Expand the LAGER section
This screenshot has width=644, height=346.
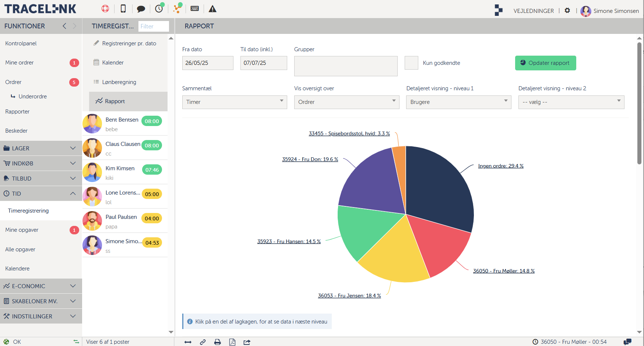pyautogui.click(x=41, y=148)
